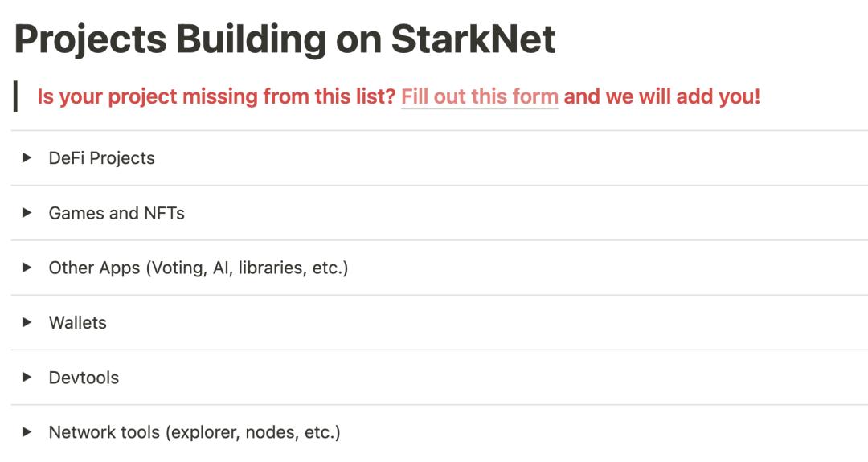The image size is (868, 462).
Task: Expand the Wallets toggle triangle
Action: (x=27, y=322)
